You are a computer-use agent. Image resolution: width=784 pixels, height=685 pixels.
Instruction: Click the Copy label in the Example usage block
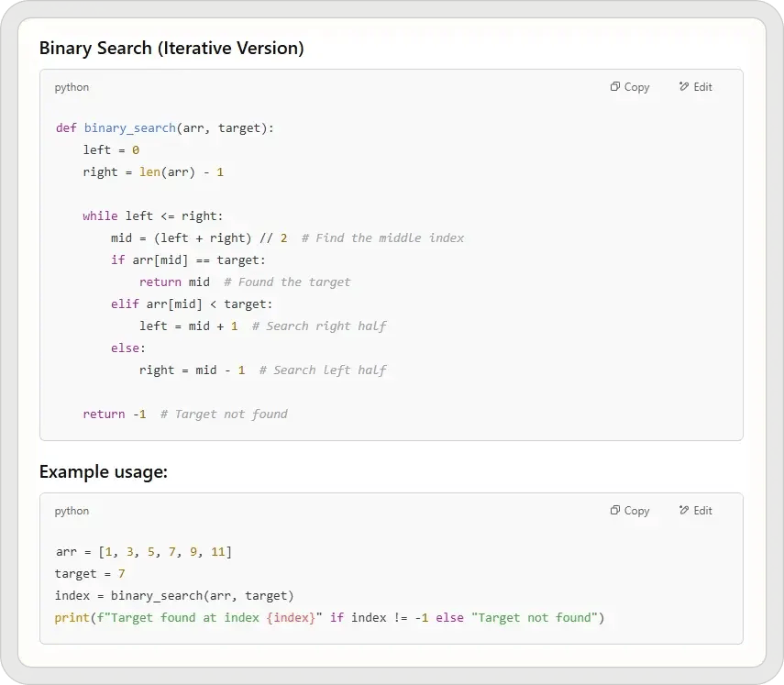point(636,511)
